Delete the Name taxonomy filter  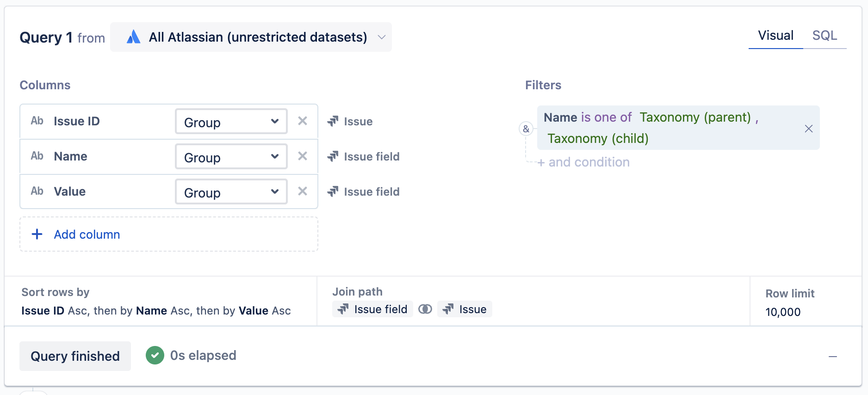pos(808,129)
